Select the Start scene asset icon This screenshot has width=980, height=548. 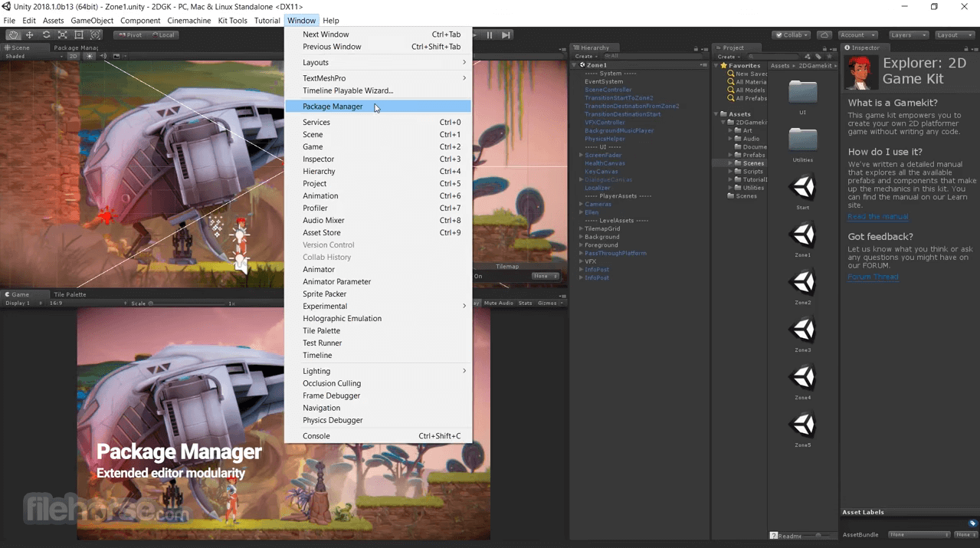tap(802, 187)
